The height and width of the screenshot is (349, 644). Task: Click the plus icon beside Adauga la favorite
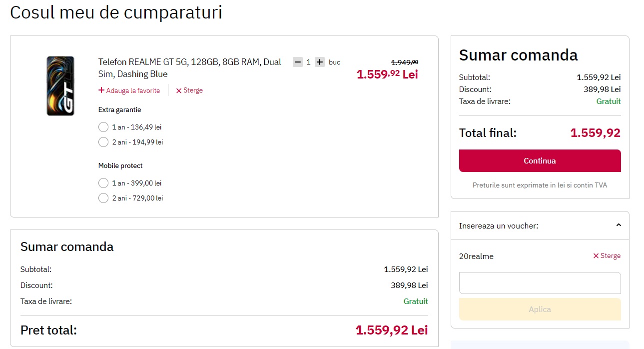(x=101, y=90)
